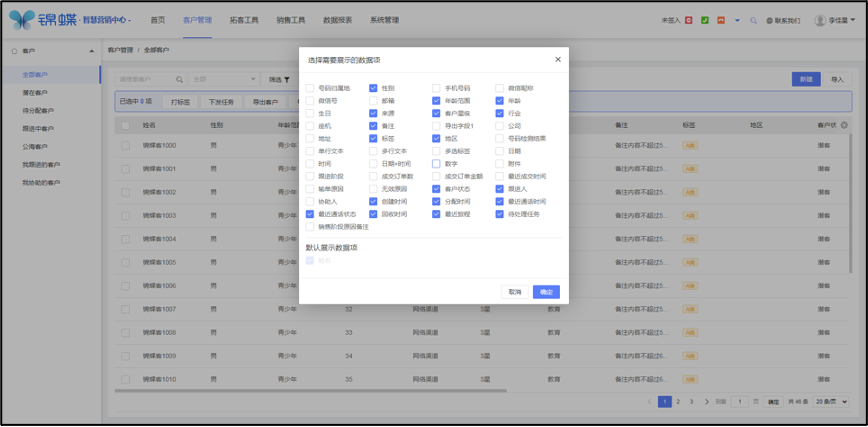Uncheck the 待处理任务 checkbox
Viewport: 868px width, 427px height.
(x=499, y=214)
